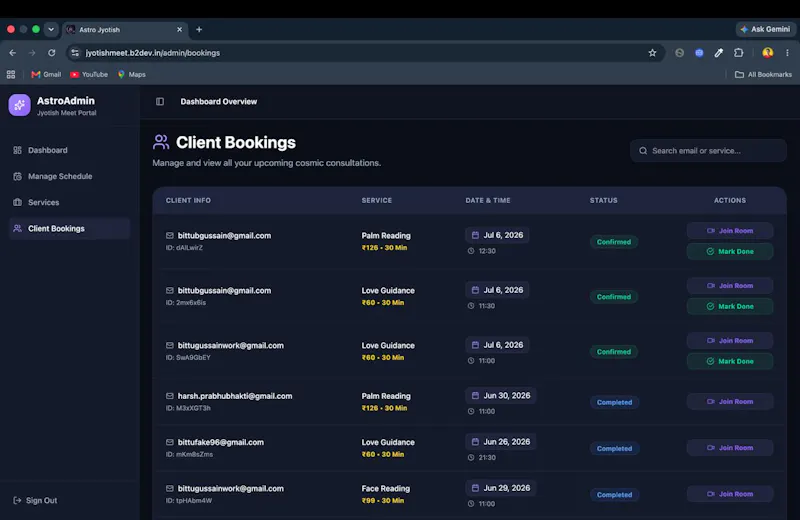Open a new browser tab
800x520 pixels.
click(199, 30)
